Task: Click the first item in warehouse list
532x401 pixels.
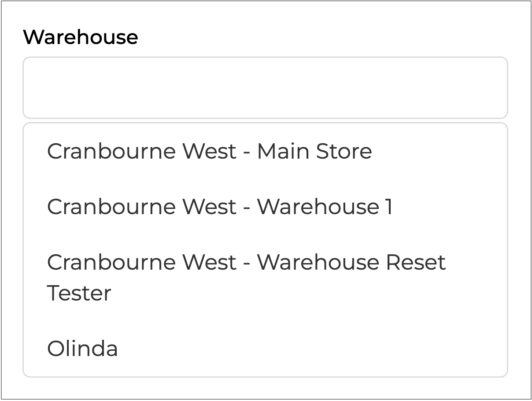Action: [210, 151]
